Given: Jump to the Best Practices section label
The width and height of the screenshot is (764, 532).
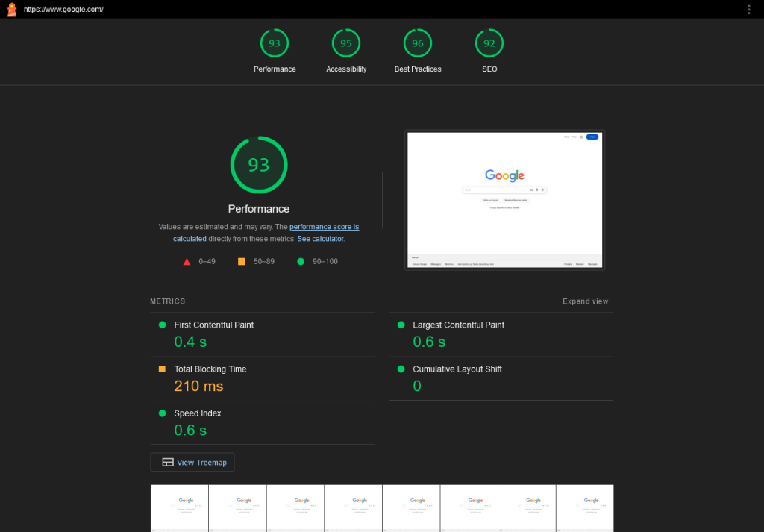Looking at the screenshot, I should 418,69.
